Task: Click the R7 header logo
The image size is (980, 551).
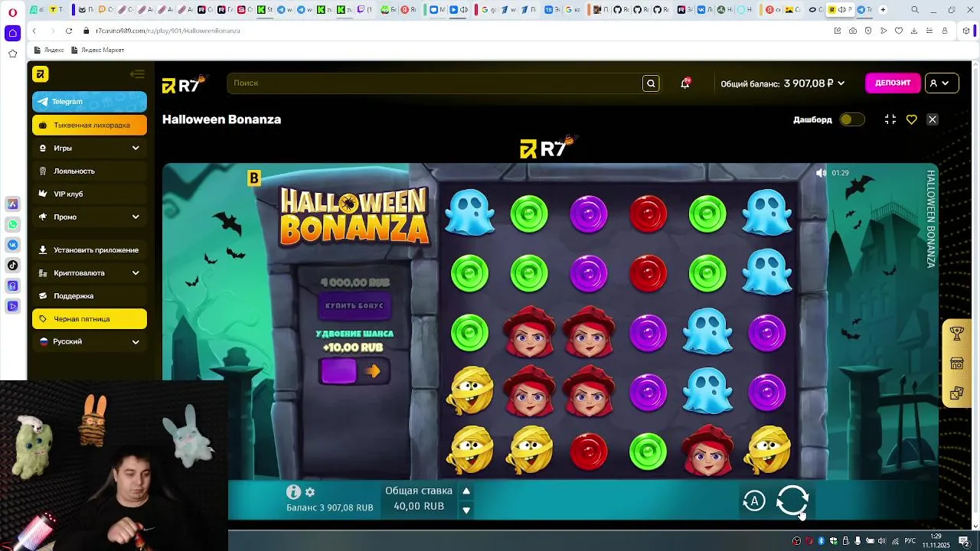Action: [185, 83]
